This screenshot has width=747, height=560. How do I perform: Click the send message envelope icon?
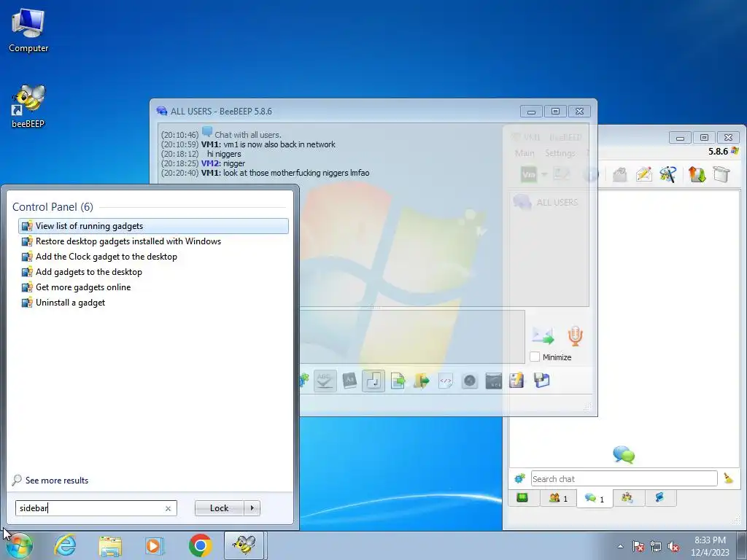pos(543,335)
